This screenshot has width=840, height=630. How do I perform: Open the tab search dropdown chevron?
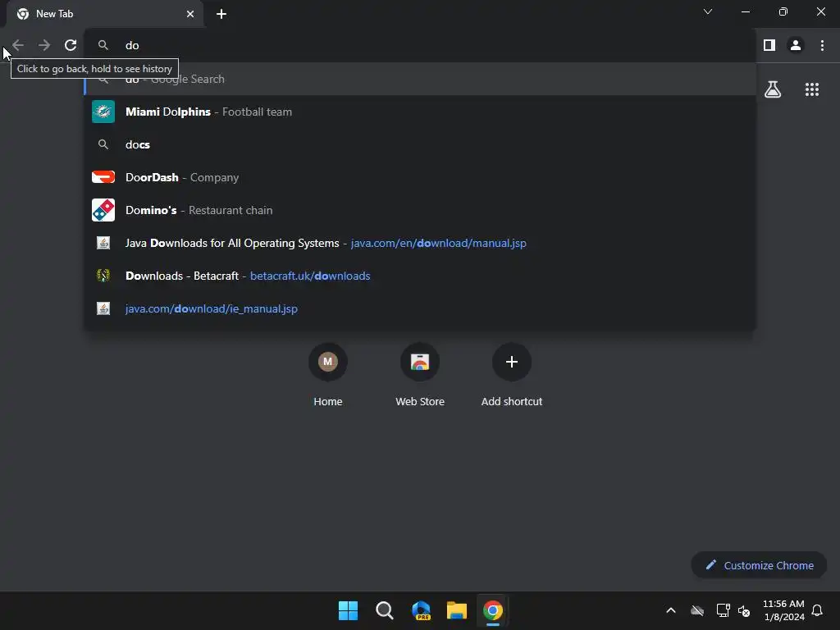[x=708, y=11]
